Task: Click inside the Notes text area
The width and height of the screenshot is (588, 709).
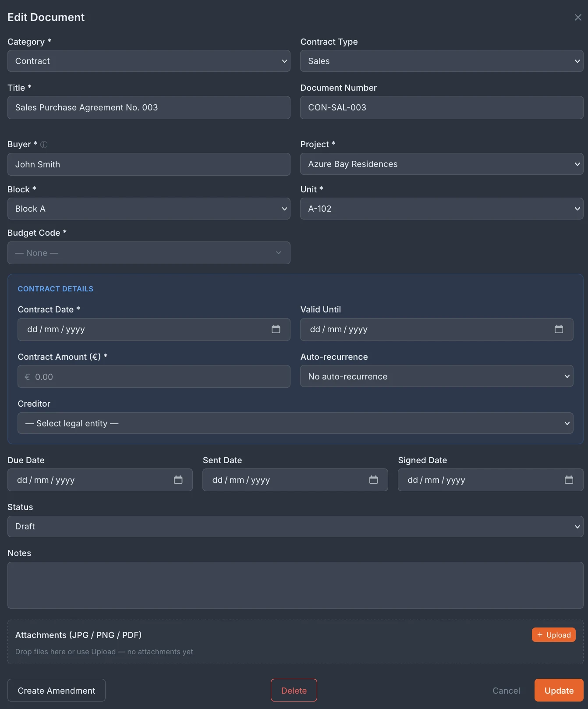Action: [x=295, y=585]
